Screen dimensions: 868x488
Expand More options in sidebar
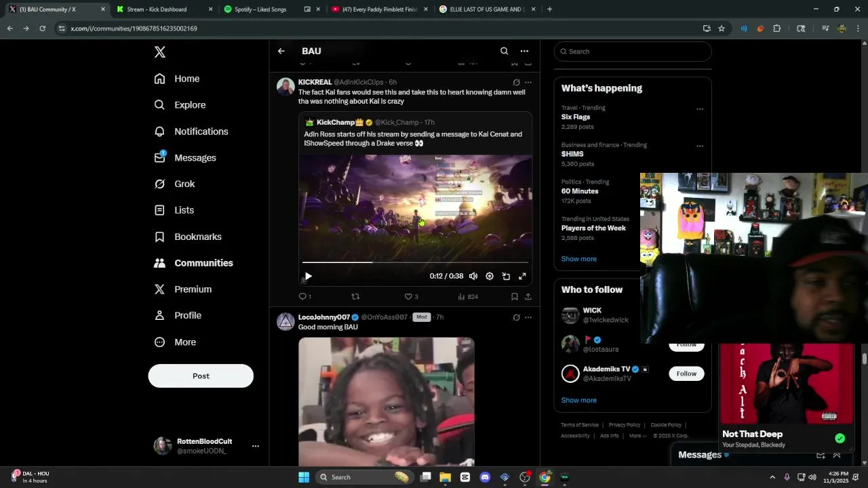pyautogui.click(x=175, y=342)
